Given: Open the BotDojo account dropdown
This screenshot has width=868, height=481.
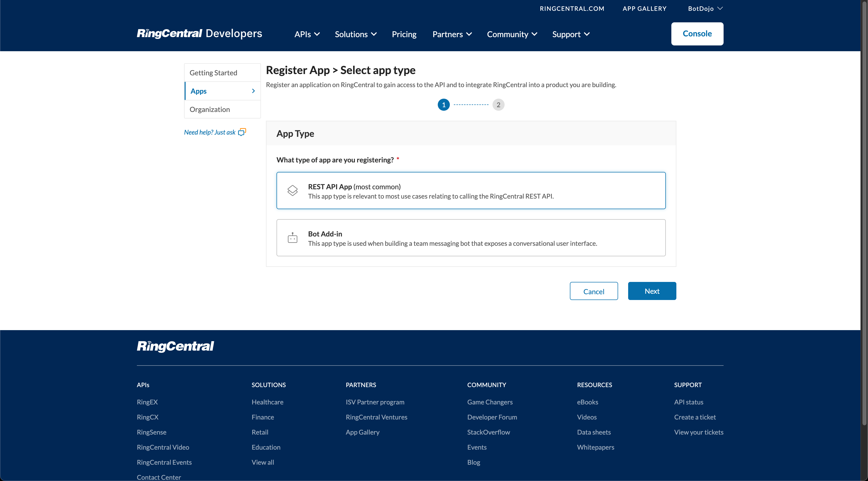Looking at the screenshot, I should (x=704, y=9).
